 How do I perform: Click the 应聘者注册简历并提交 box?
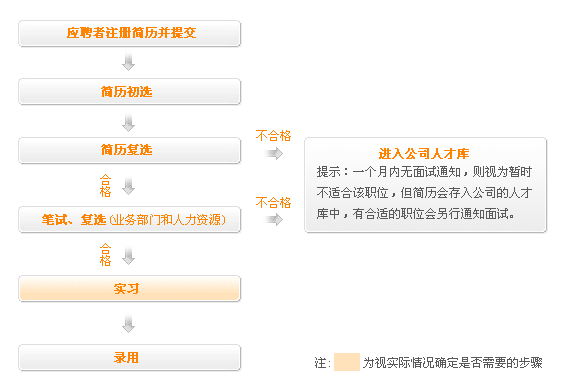click(130, 33)
